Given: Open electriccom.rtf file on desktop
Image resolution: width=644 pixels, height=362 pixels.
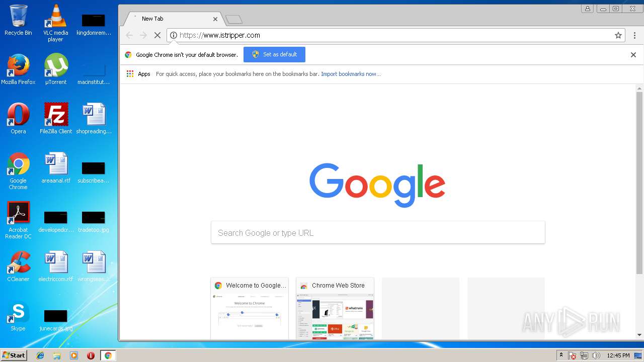Looking at the screenshot, I should [55, 266].
